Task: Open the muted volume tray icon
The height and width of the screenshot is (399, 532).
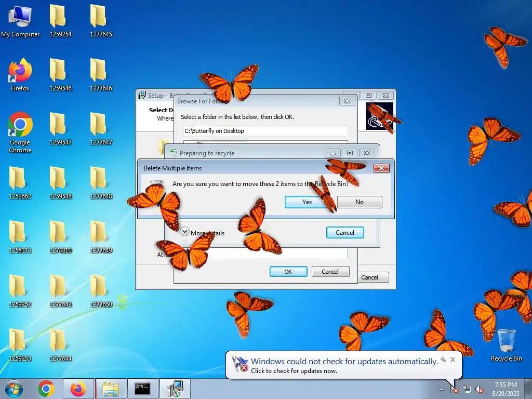Action: (480, 390)
